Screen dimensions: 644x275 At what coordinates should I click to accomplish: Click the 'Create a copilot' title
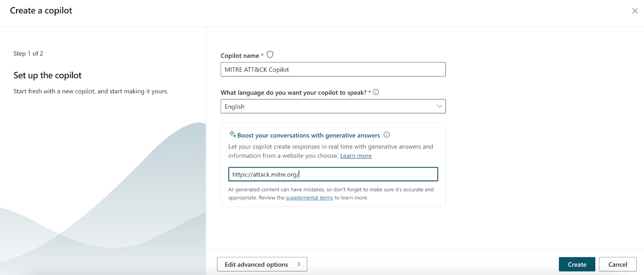click(41, 11)
